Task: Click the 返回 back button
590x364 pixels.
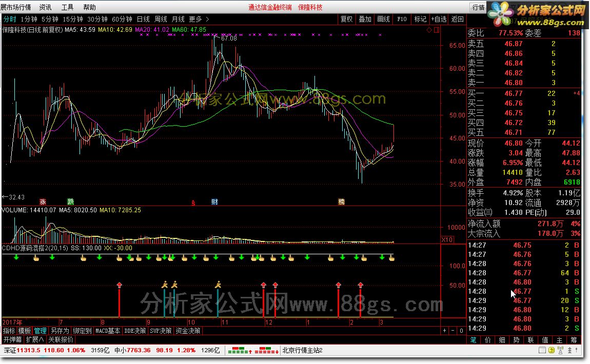Action: pyautogui.click(x=458, y=19)
